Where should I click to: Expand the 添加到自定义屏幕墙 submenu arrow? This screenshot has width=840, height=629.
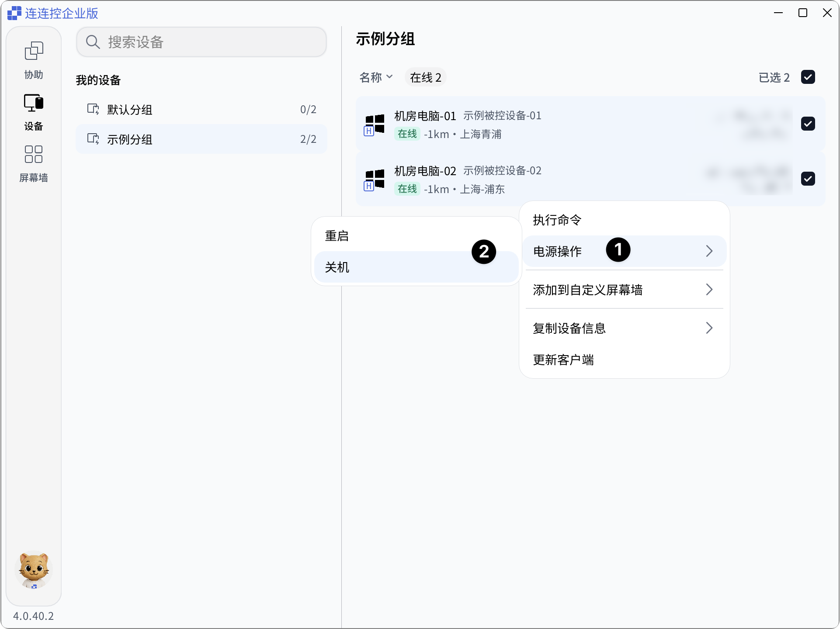pos(709,290)
